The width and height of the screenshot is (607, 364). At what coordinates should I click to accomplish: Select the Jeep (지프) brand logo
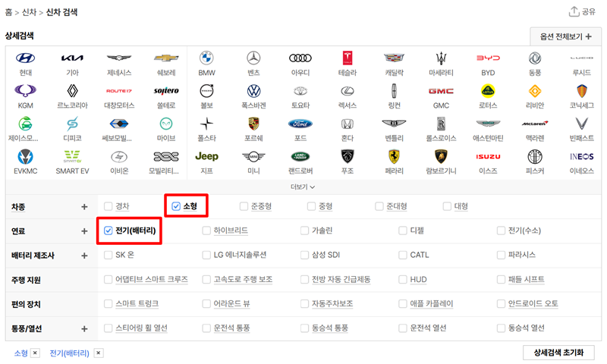(206, 156)
